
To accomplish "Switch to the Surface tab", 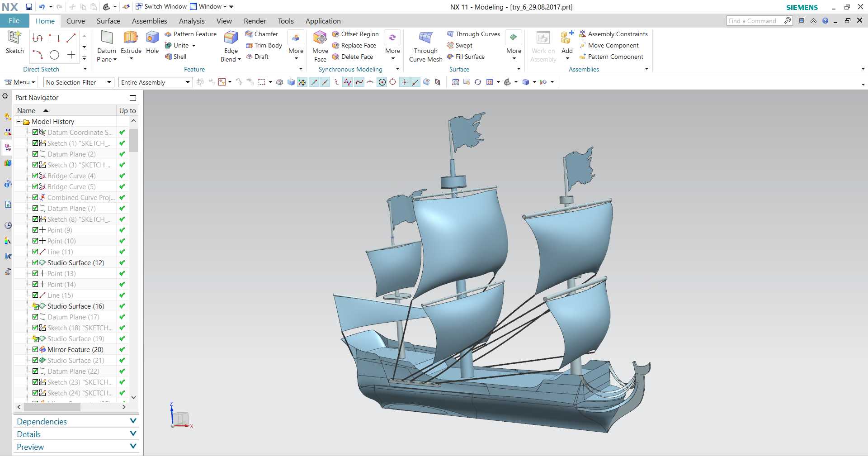I will point(108,21).
